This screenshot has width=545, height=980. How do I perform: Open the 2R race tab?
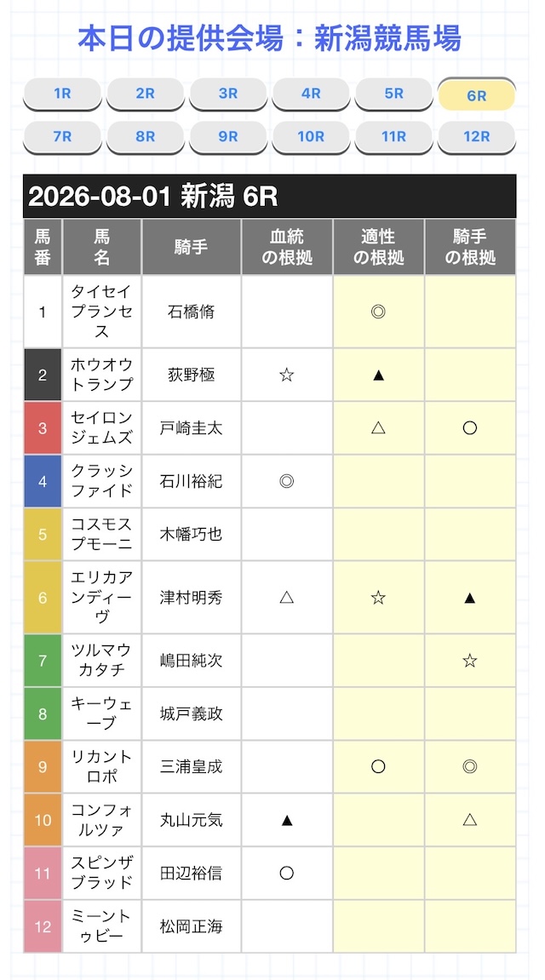[145, 95]
